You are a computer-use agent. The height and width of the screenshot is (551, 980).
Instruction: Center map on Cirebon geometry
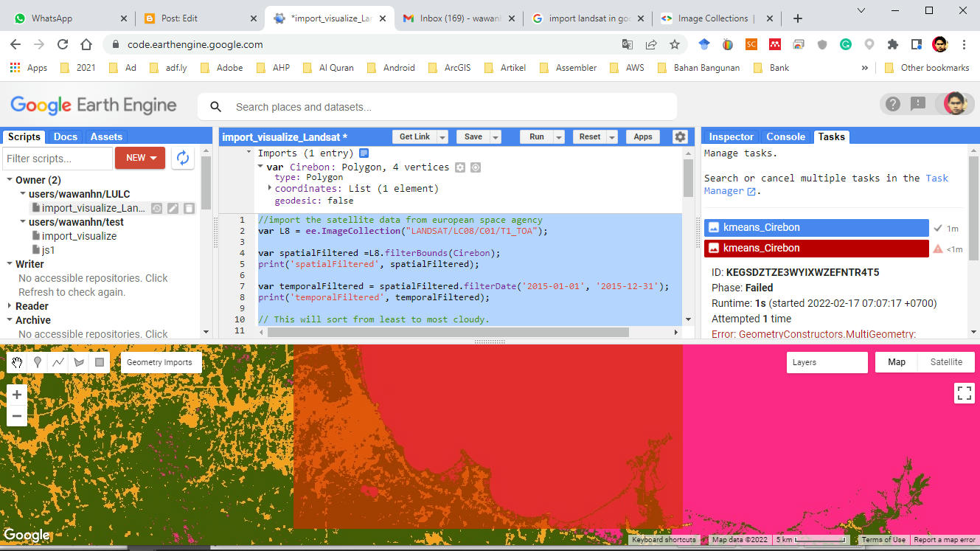[x=476, y=167]
